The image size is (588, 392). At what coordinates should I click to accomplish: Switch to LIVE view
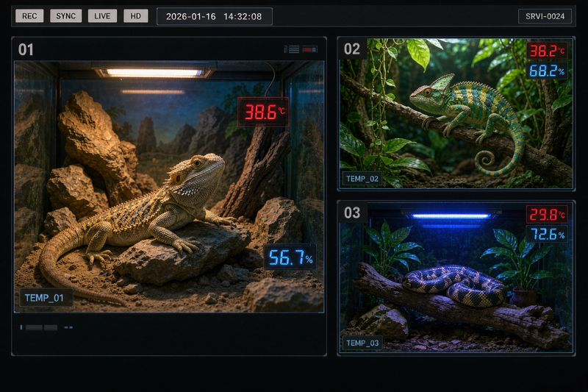tap(102, 16)
